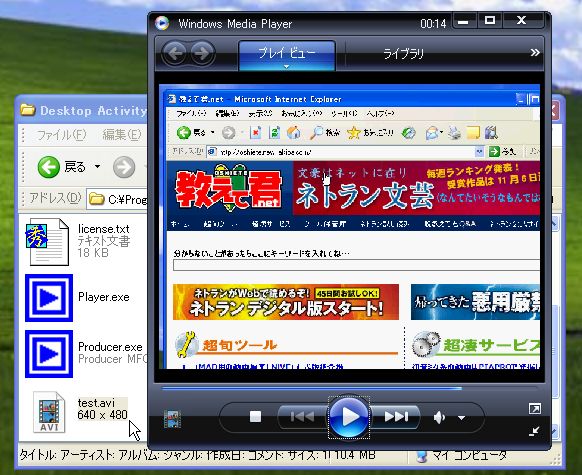Click the Producer.exe file name
582x475 pixels.
(x=110, y=347)
